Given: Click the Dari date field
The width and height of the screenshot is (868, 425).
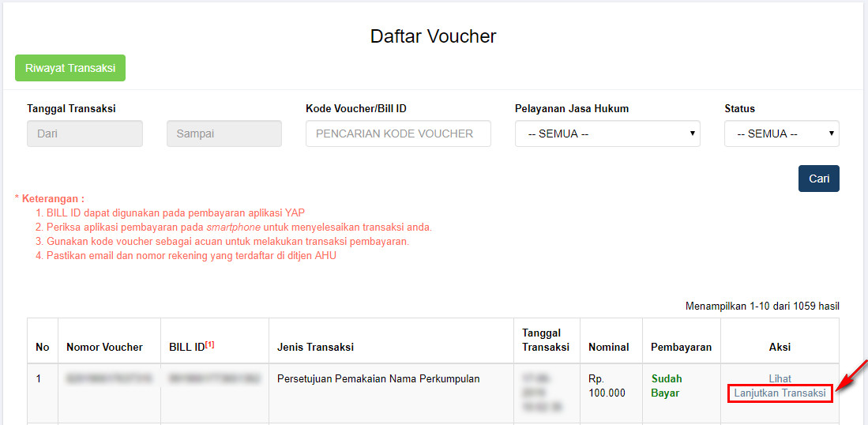Looking at the screenshot, I should point(85,134).
